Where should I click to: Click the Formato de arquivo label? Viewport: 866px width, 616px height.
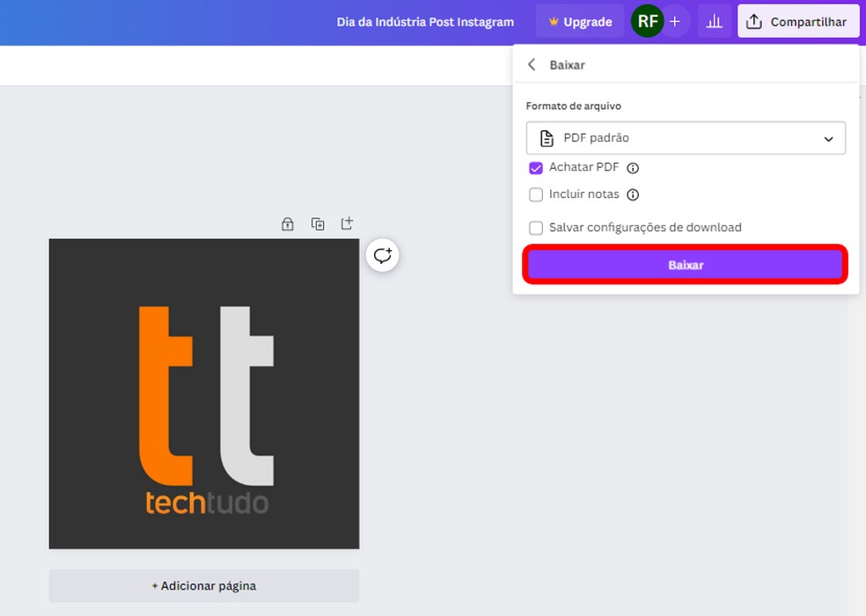[573, 106]
